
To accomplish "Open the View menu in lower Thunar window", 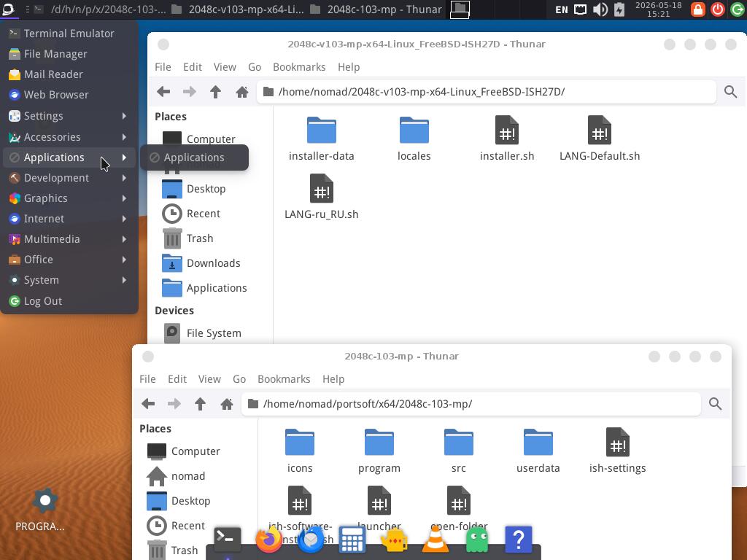I will (209, 379).
